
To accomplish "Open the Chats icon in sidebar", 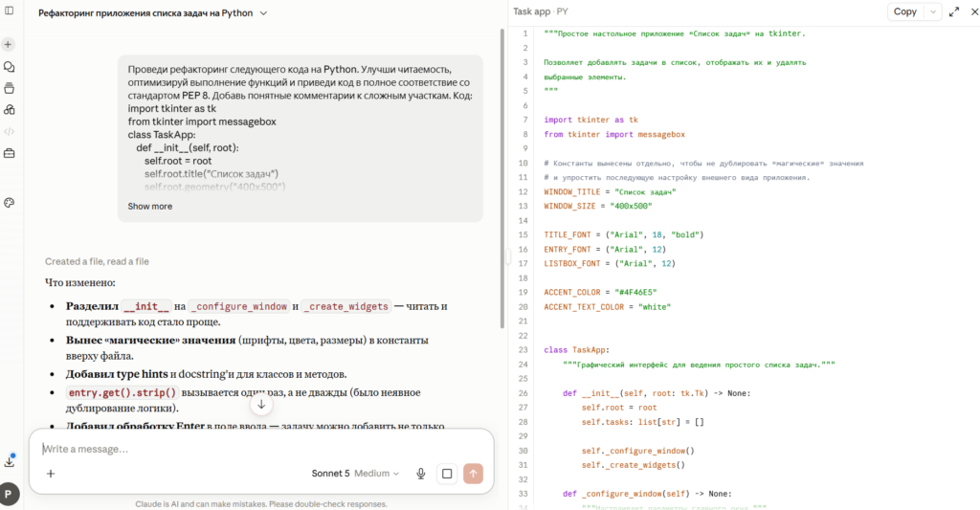I will point(9,67).
